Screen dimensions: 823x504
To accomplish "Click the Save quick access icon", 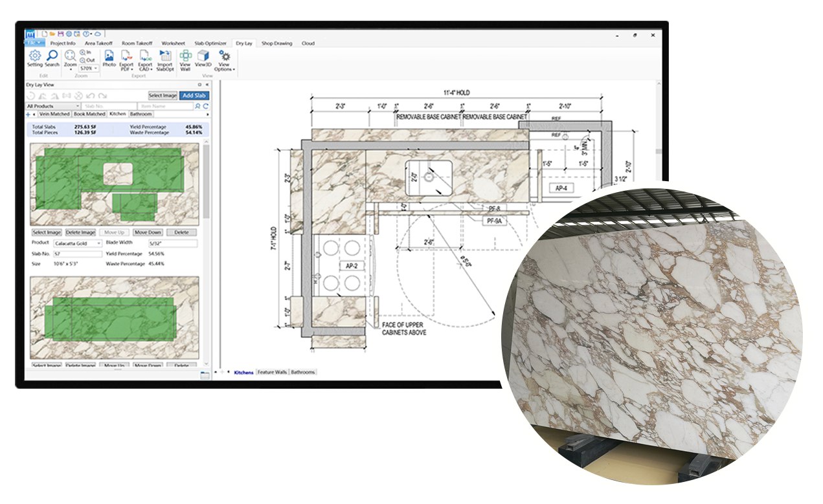I will pos(60,34).
